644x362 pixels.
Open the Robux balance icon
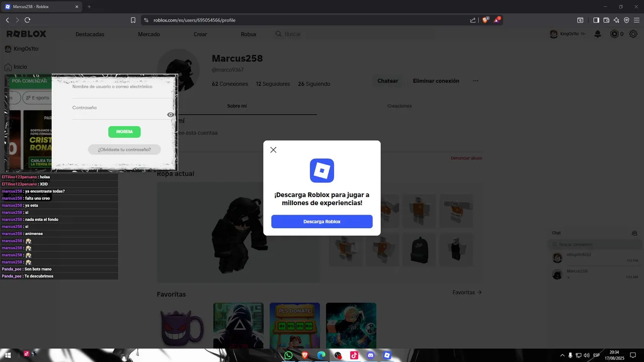click(614, 34)
